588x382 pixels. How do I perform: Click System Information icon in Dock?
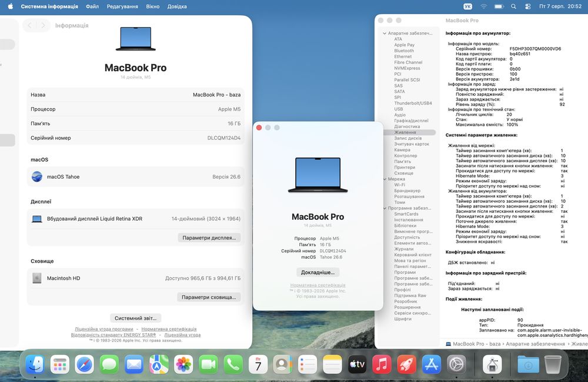[492, 364]
